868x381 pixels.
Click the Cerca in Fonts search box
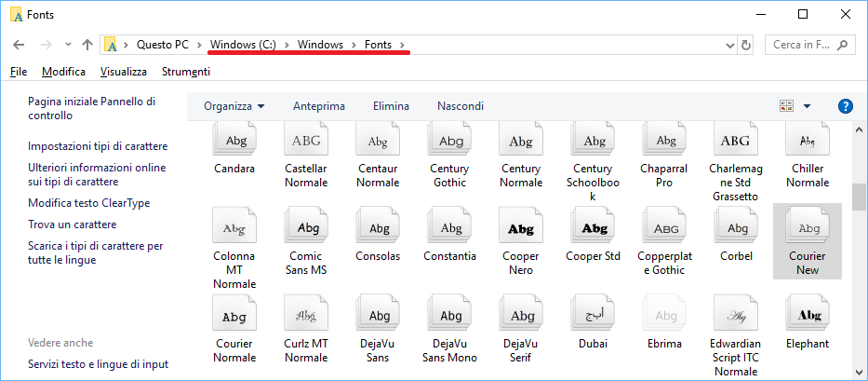point(809,45)
